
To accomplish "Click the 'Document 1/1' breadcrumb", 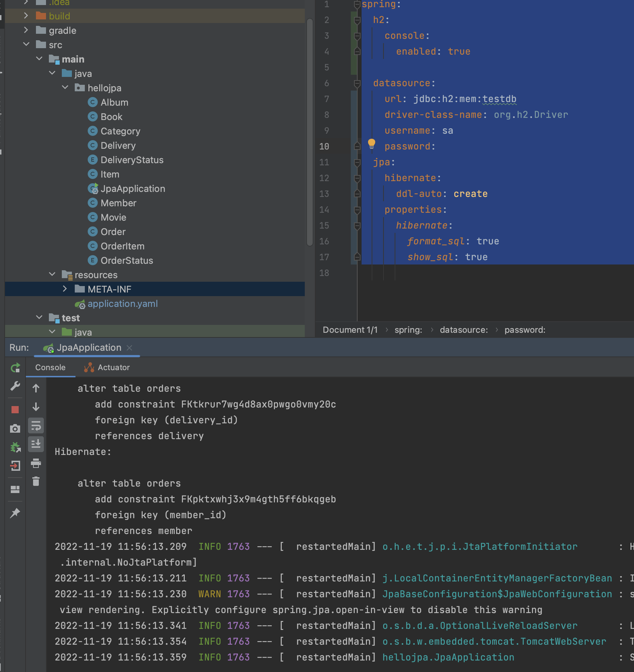I will click(350, 330).
